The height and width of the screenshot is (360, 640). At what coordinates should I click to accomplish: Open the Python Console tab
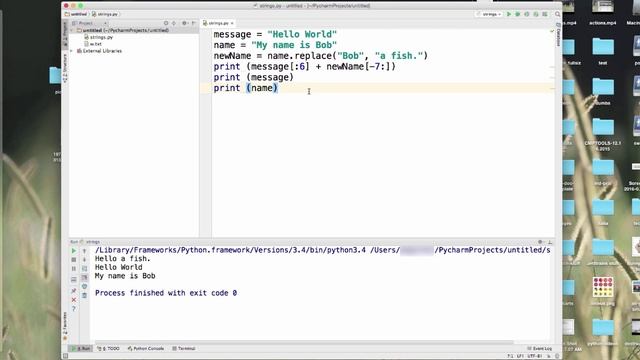tap(146, 349)
